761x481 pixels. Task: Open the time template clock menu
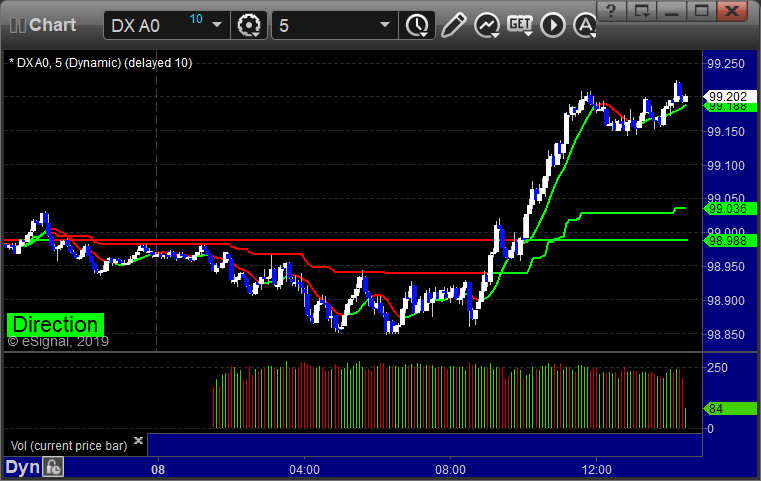(x=417, y=25)
